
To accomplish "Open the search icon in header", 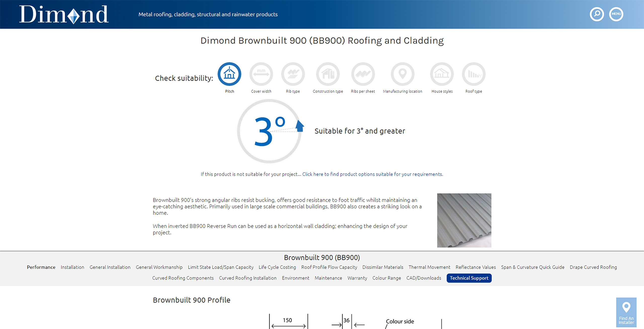I will click(x=597, y=14).
